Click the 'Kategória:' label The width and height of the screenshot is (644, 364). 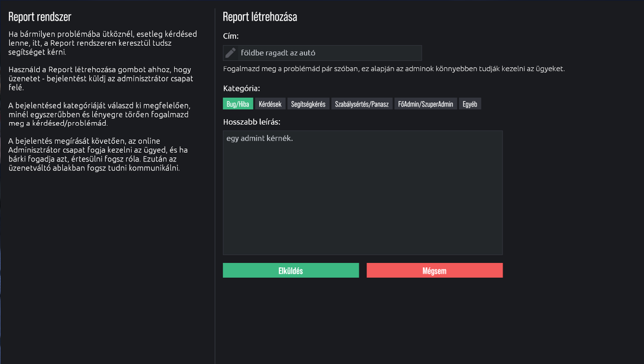coord(242,88)
